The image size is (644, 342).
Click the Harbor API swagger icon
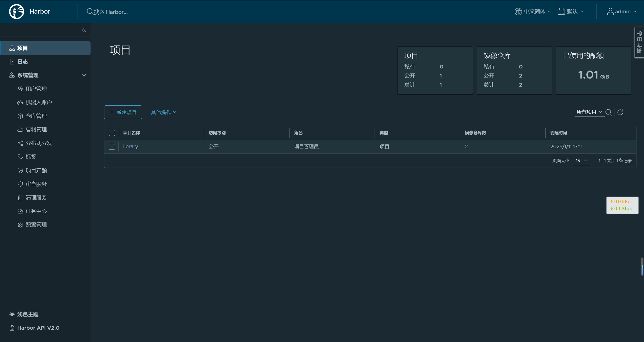(12, 328)
